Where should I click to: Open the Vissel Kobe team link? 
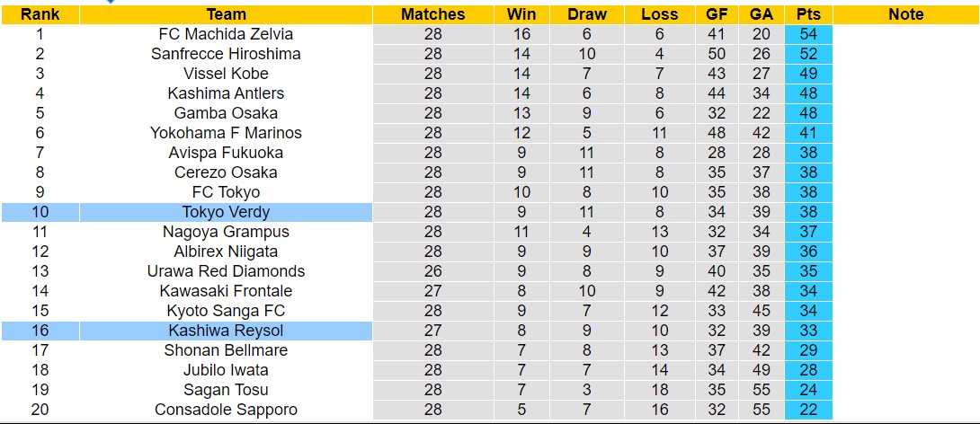click(226, 74)
